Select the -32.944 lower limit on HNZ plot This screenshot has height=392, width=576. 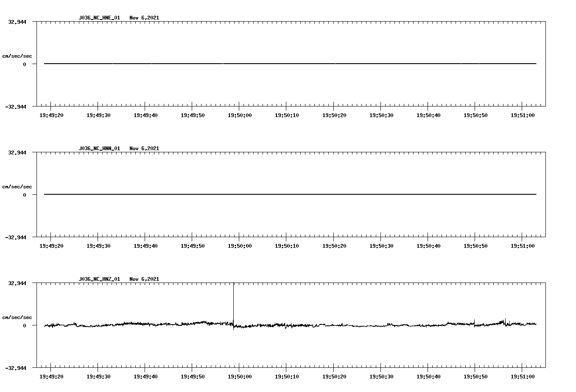(x=16, y=368)
